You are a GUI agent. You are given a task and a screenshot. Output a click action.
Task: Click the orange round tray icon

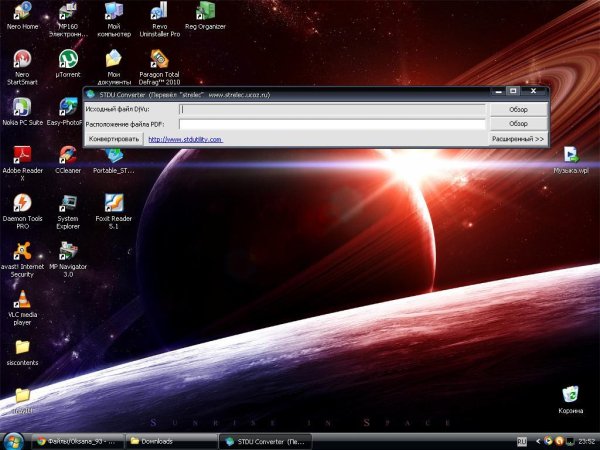point(559,441)
